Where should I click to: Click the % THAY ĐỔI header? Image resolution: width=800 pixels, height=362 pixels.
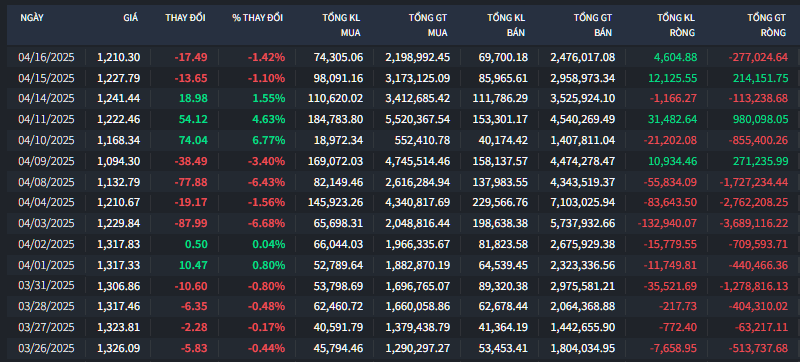click(258, 18)
